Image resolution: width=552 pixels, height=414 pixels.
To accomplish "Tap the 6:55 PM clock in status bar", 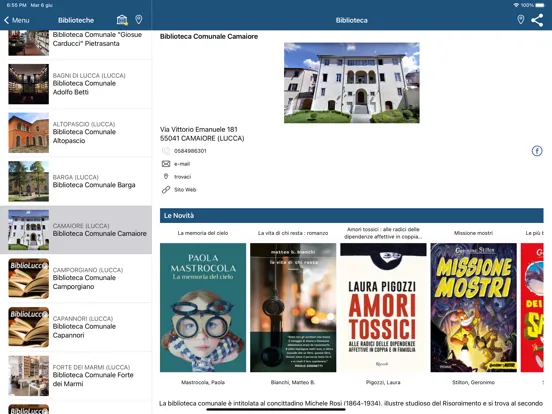I will click(17, 5).
